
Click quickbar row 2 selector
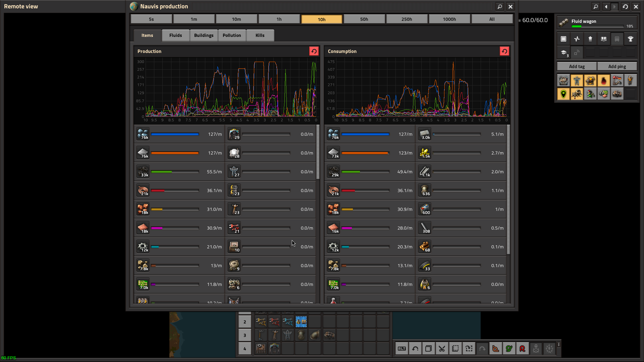(x=245, y=322)
